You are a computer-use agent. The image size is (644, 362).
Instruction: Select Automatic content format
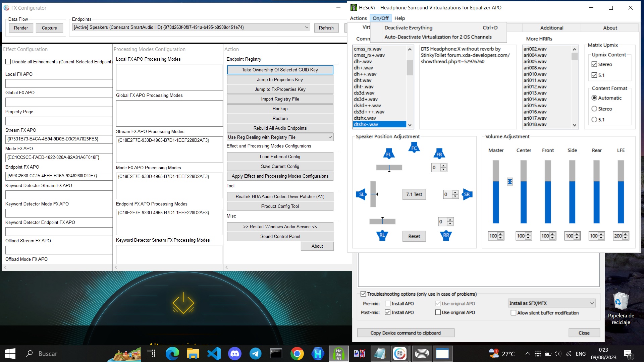[x=594, y=98]
